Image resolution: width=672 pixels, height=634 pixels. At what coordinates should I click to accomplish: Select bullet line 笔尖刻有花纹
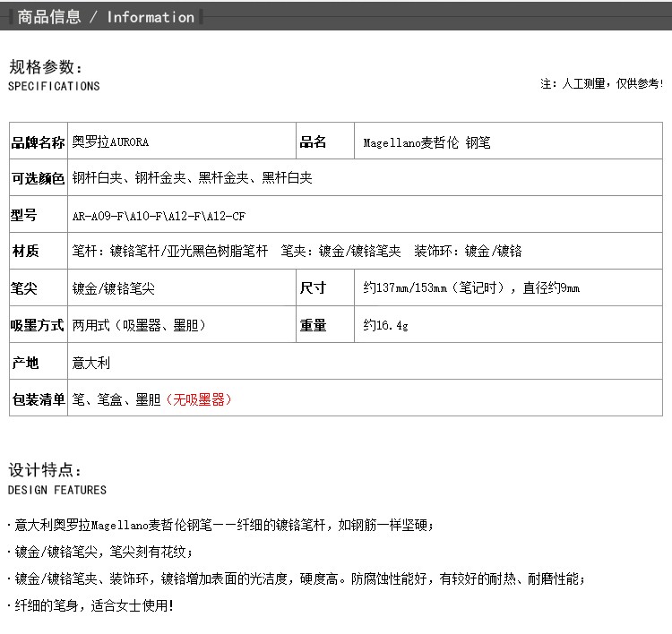(x=100, y=552)
